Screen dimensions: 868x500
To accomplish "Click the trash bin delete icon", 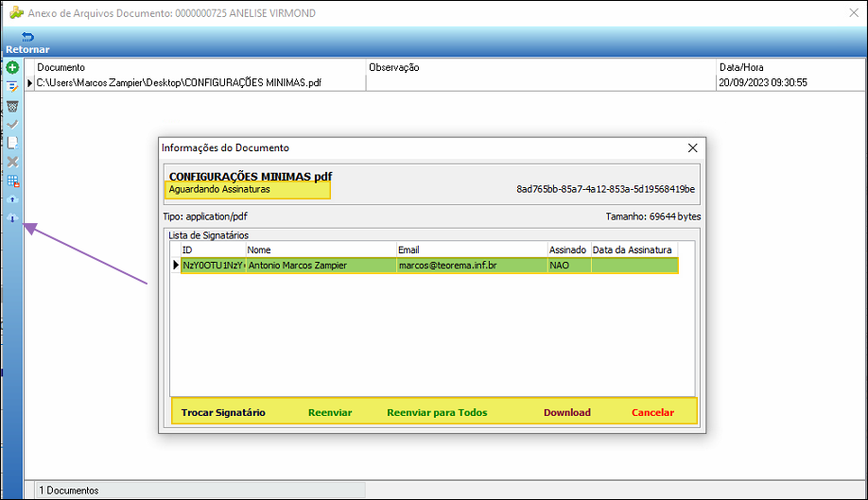I will pos(12,106).
